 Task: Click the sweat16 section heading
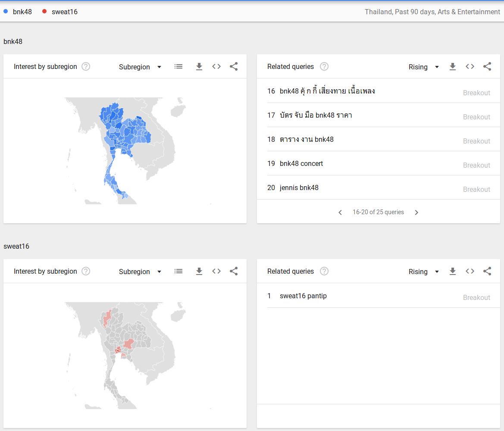coord(16,246)
